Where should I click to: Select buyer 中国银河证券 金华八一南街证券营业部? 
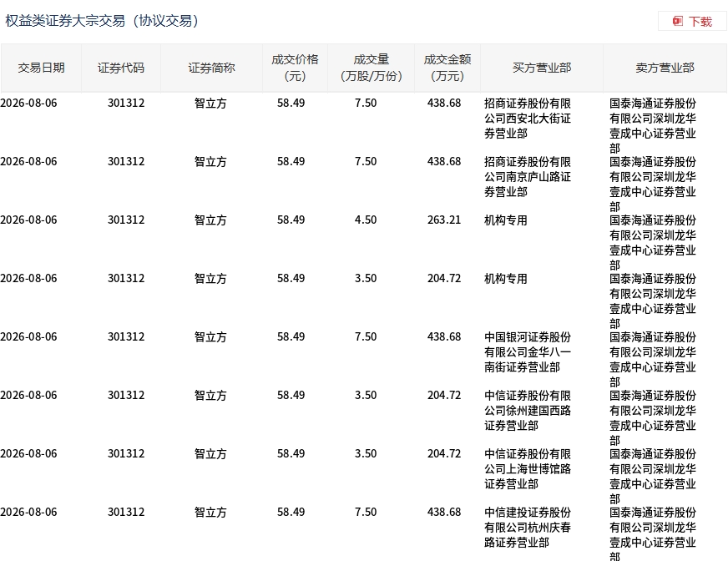click(528, 352)
